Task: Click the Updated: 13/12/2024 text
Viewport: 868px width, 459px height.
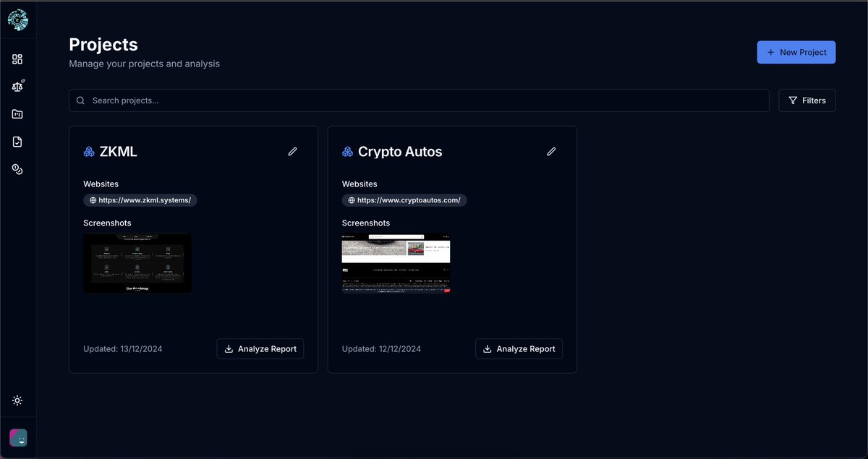Action: pyautogui.click(x=123, y=349)
